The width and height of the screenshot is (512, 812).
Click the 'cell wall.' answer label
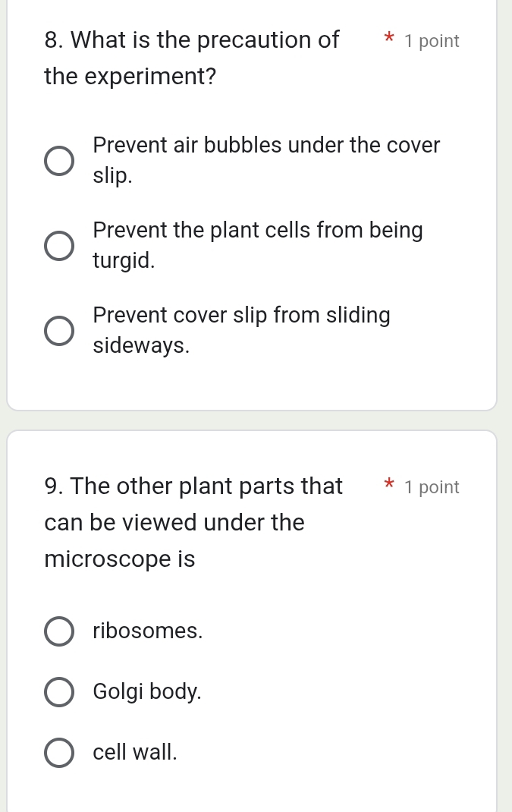pyautogui.click(x=135, y=753)
